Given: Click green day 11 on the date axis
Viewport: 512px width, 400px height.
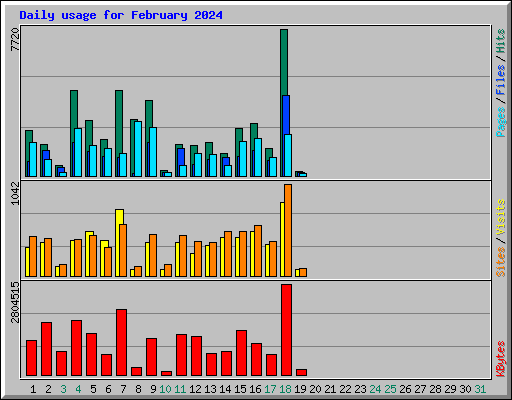Looking at the screenshot, I should 180,389.
